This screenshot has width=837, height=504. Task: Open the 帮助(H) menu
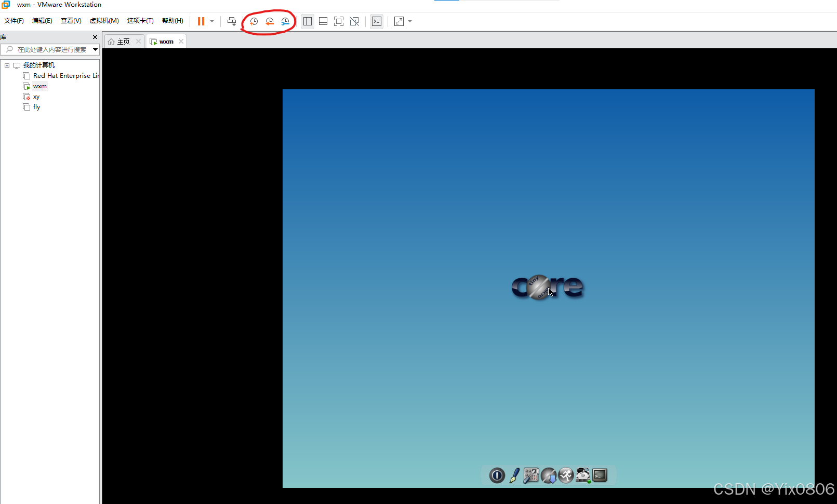[x=172, y=21]
